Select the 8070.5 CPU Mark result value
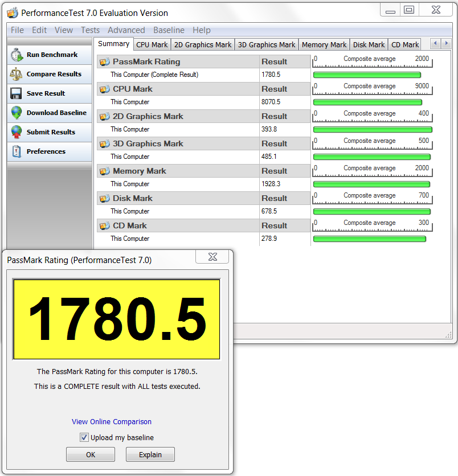The height and width of the screenshot is (476, 458). pyautogui.click(x=271, y=102)
